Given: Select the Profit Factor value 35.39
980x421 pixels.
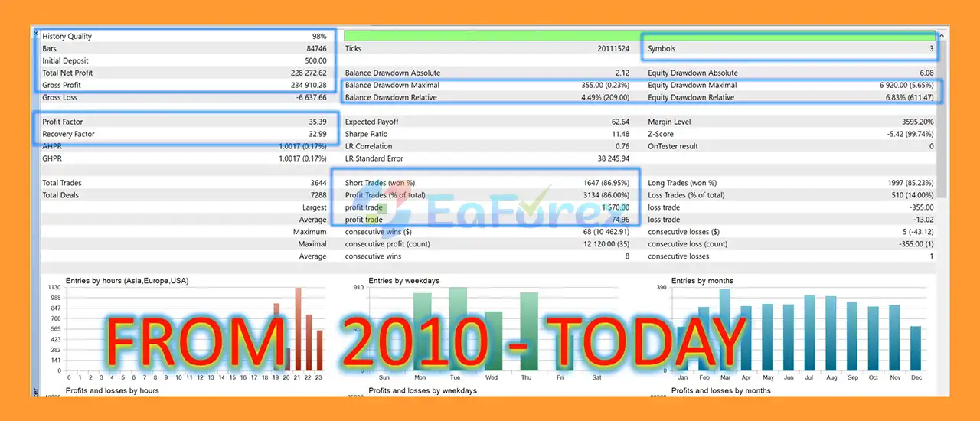Looking at the screenshot, I should tap(314, 122).
